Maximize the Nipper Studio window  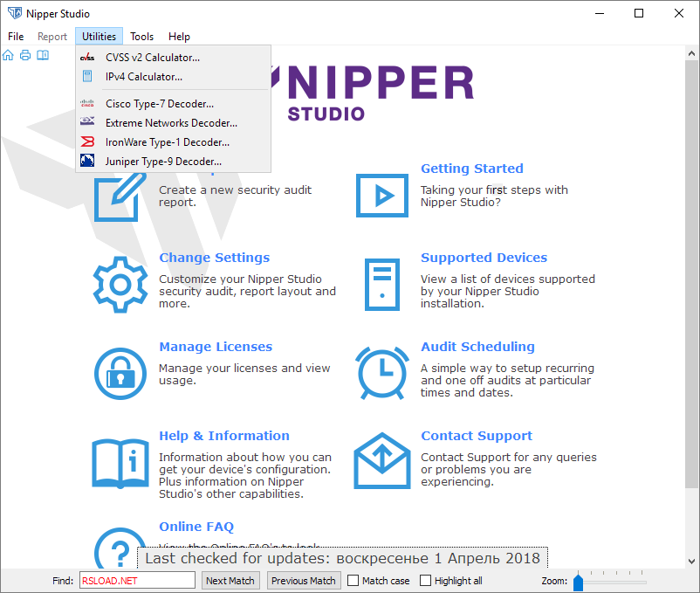639,13
